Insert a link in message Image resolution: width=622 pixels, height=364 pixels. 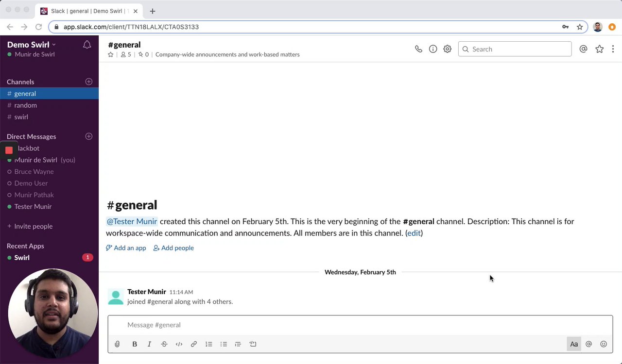pyautogui.click(x=194, y=344)
